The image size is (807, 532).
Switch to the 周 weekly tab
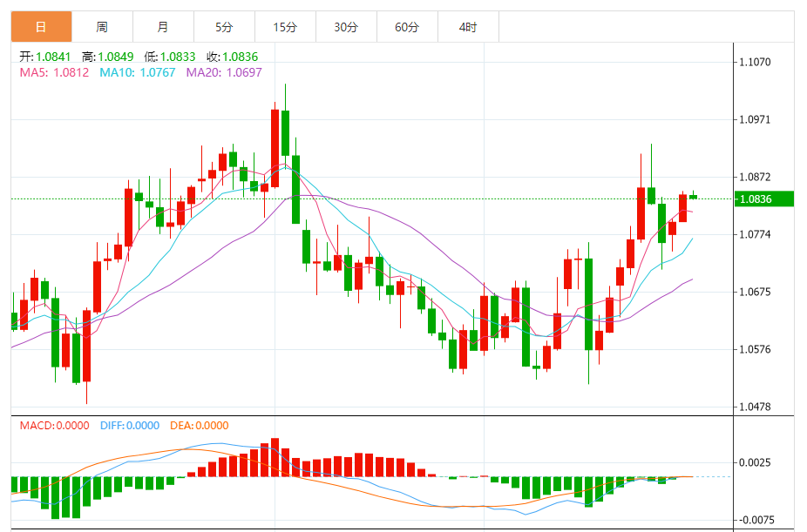point(102,27)
